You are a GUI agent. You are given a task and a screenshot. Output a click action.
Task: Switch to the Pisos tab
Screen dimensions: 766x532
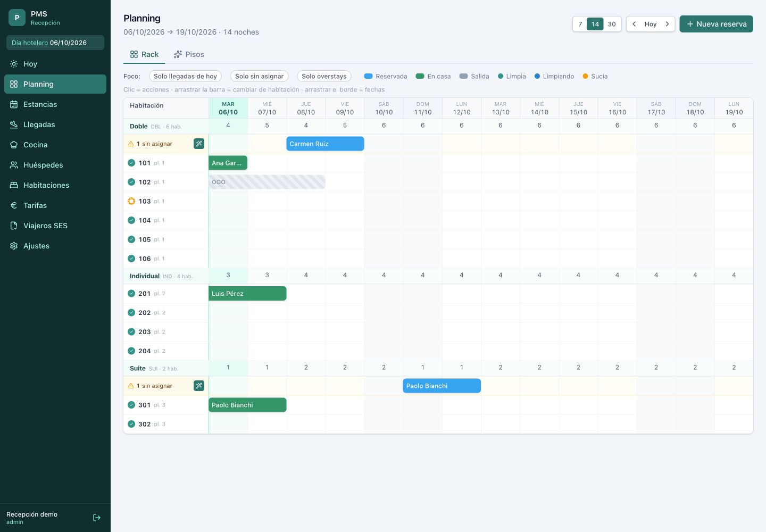[x=189, y=54]
